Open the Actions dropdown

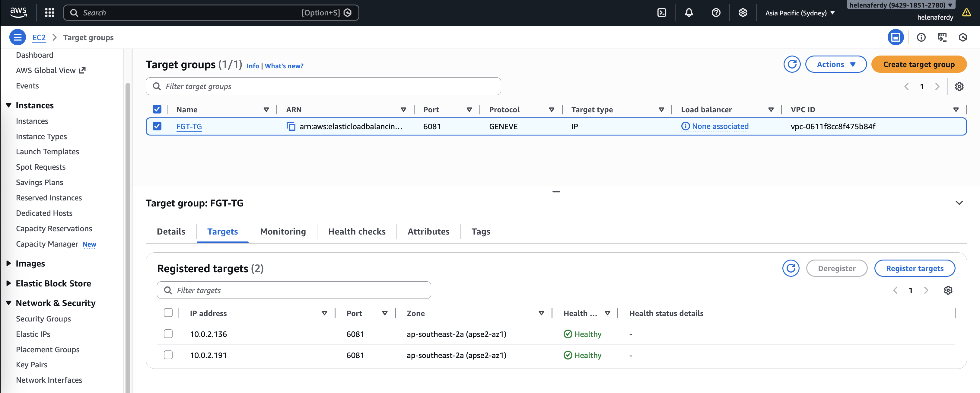(x=836, y=64)
